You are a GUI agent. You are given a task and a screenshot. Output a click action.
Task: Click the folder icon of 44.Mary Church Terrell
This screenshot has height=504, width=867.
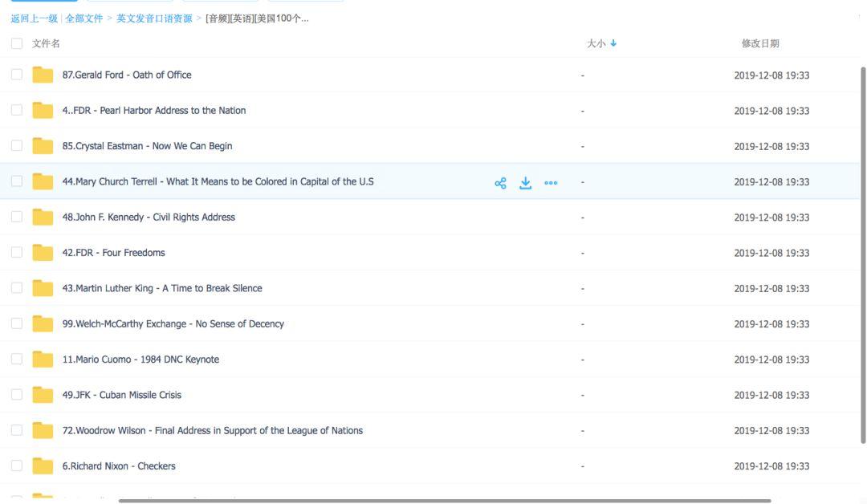pos(43,181)
